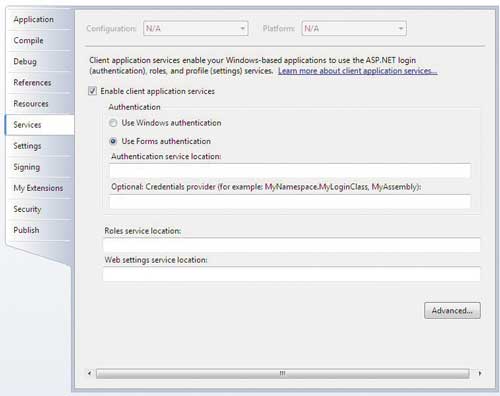This screenshot has height=396, width=500.
Task: Open the Debug tab
Action: pyautogui.click(x=39, y=62)
